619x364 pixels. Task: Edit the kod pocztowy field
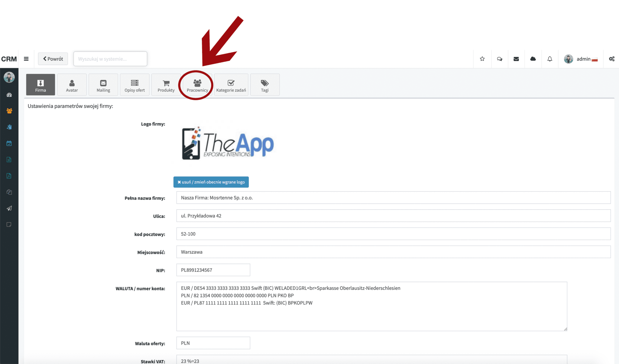coord(393,234)
